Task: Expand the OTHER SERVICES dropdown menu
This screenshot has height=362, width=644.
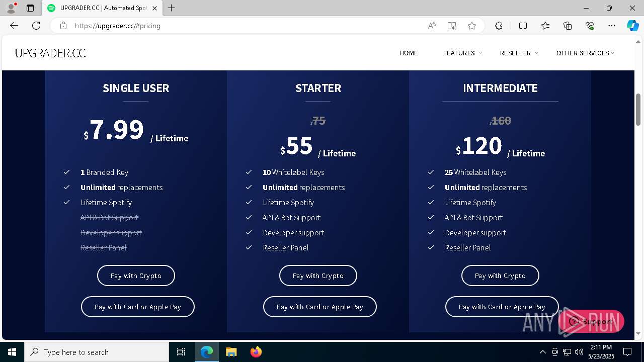Action: [x=585, y=53]
